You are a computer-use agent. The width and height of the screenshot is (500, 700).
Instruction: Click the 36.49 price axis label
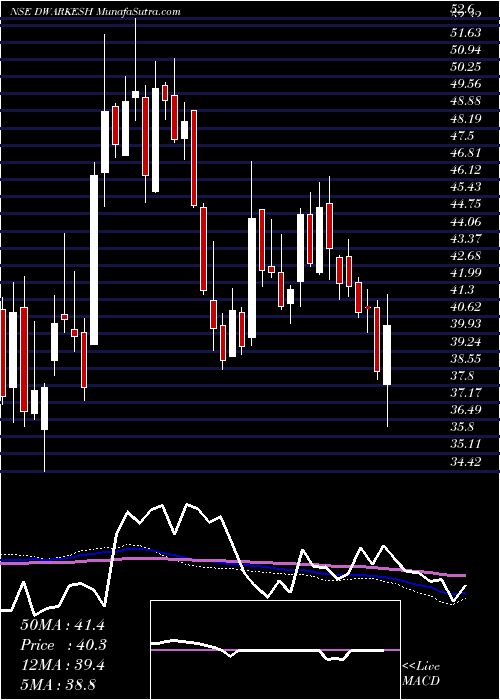pyautogui.click(x=466, y=411)
